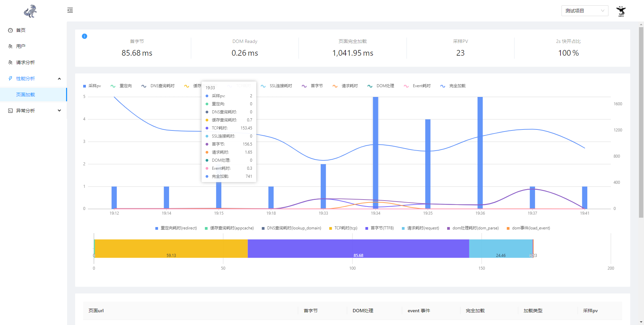Click the 用户 sidebar icon

(x=10, y=46)
